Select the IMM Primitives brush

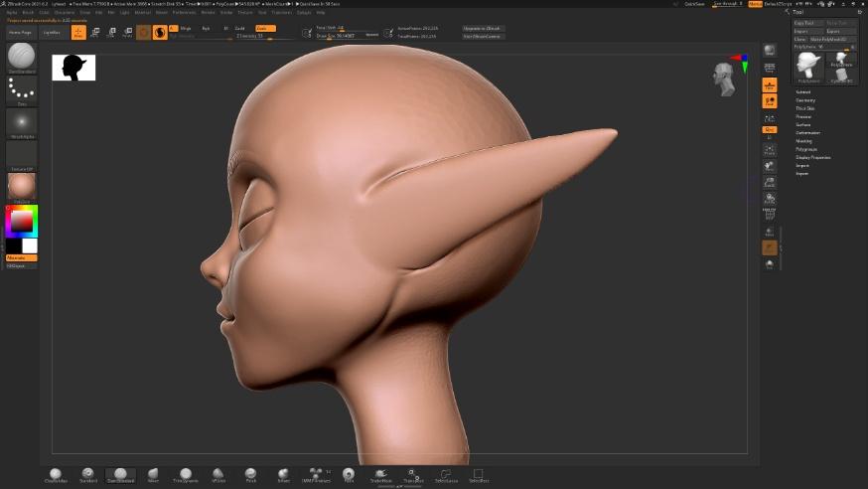tap(316, 475)
